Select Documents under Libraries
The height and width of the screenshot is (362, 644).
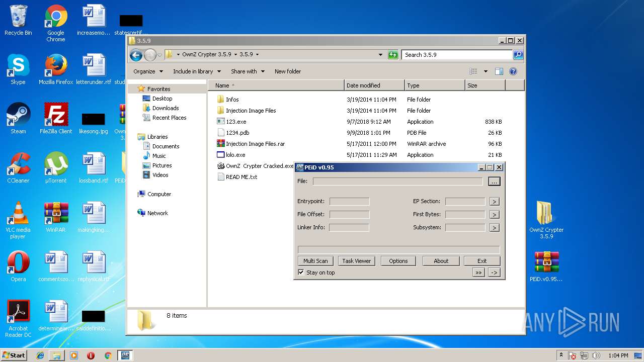click(166, 146)
